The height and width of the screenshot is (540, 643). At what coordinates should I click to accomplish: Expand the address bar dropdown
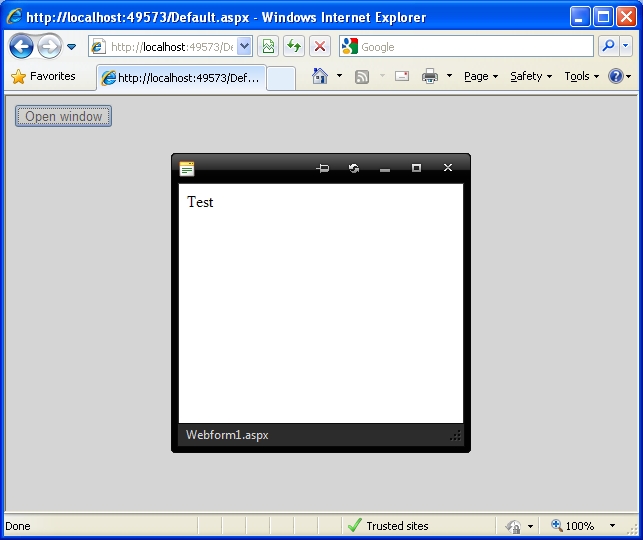[244, 46]
